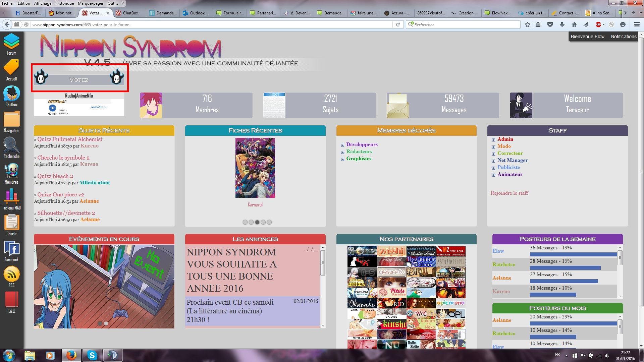Click the Chatbox sidebar icon
Image resolution: width=644 pixels, height=362 pixels.
pos(11,94)
